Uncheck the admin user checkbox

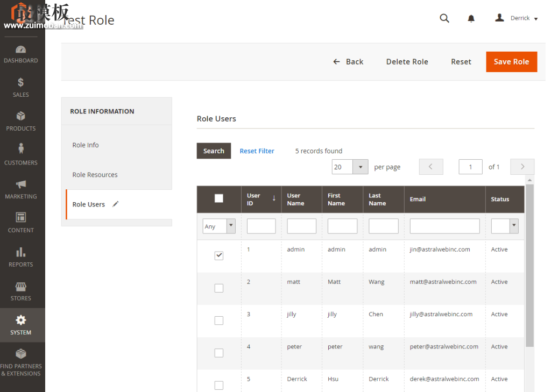click(x=219, y=255)
